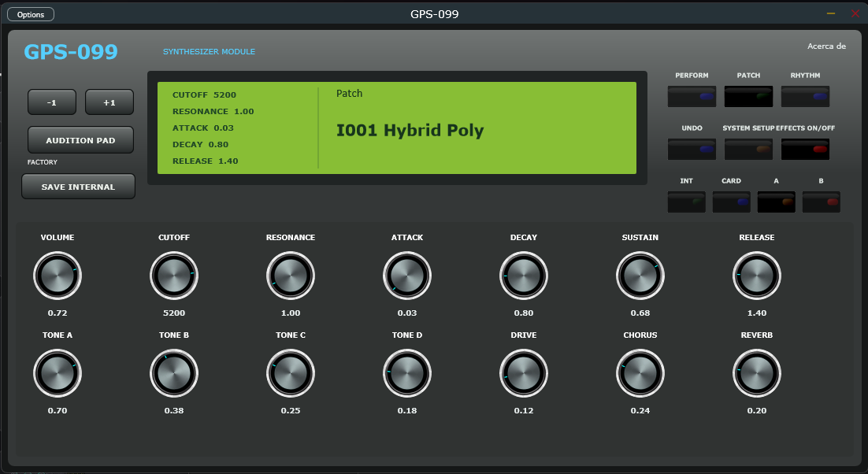
Task: Toggle EFFECTS ON/OFF button
Action: click(x=806, y=150)
